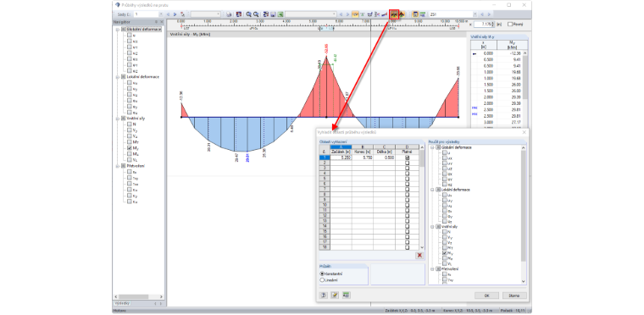Image resolution: width=644 pixels, height=315 pixels.
Task: Select the Konstantní radio button
Action: (x=322, y=274)
